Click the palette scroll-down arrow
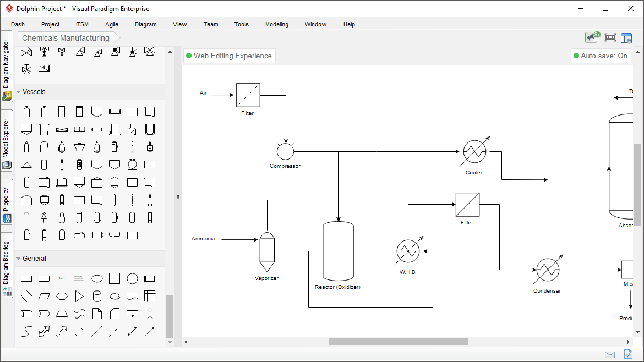The width and height of the screenshot is (644, 362). [170, 342]
